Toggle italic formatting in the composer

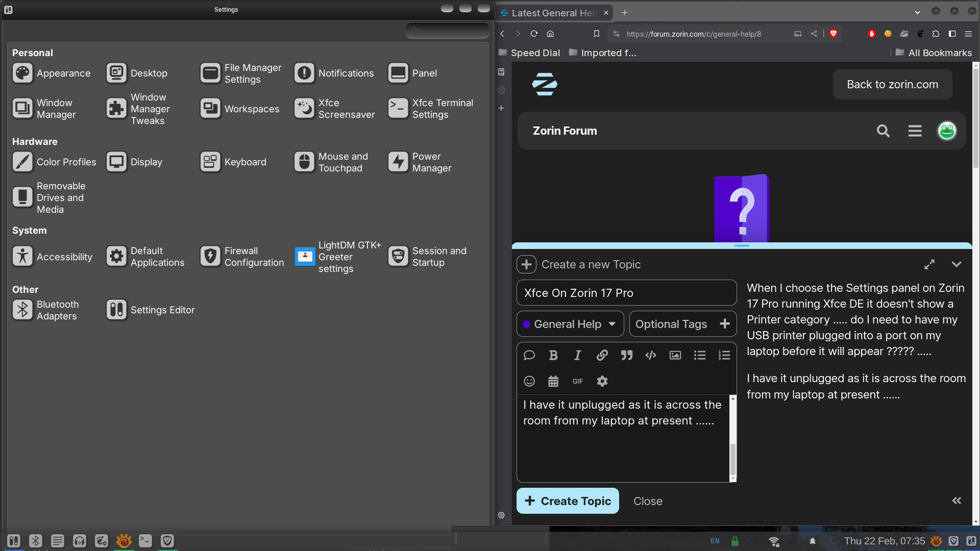[x=577, y=355]
